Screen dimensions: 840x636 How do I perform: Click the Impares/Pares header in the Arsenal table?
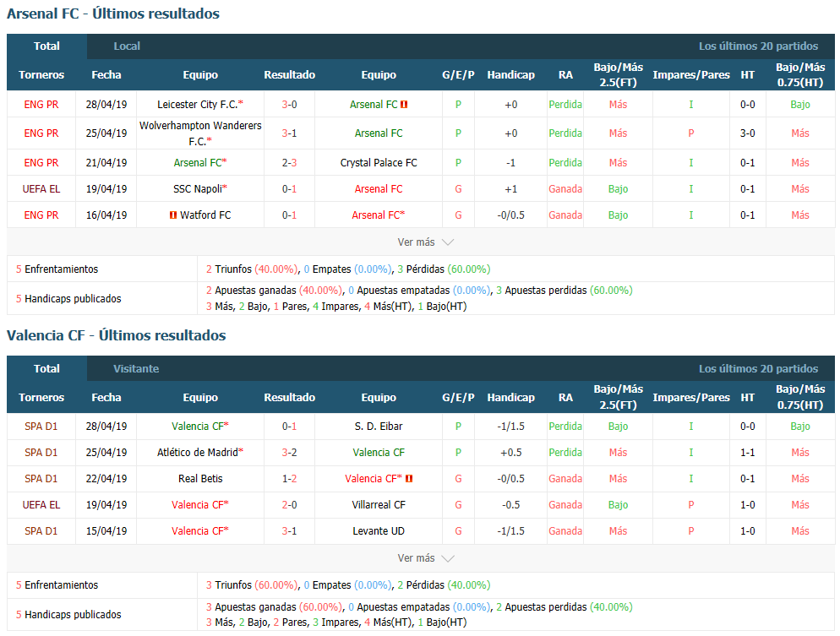click(x=691, y=75)
